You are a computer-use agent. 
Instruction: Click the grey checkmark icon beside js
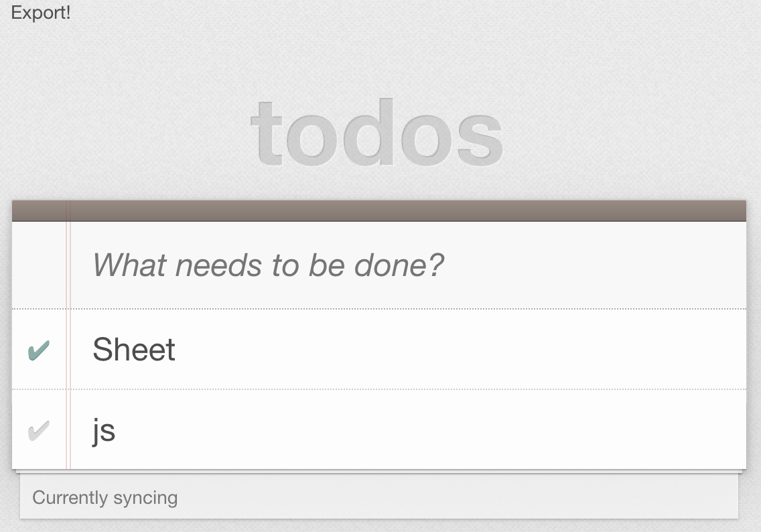[38, 430]
